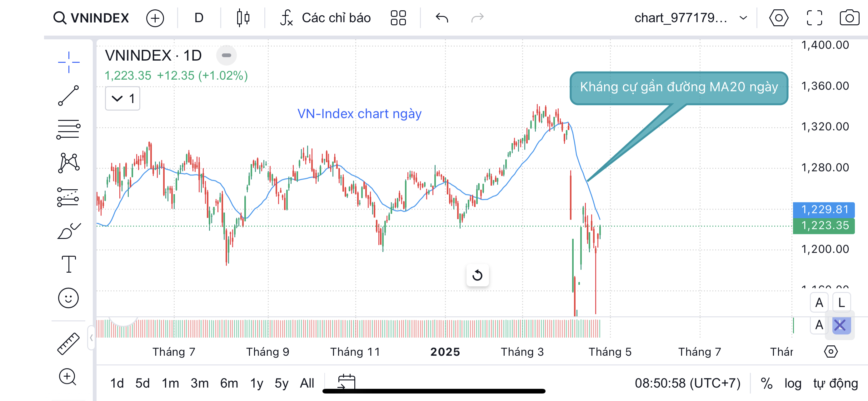This screenshot has height=401, width=868.
Task: Toggle tự động auto scale
Action: pyautogui.click(x=835, y=383)
